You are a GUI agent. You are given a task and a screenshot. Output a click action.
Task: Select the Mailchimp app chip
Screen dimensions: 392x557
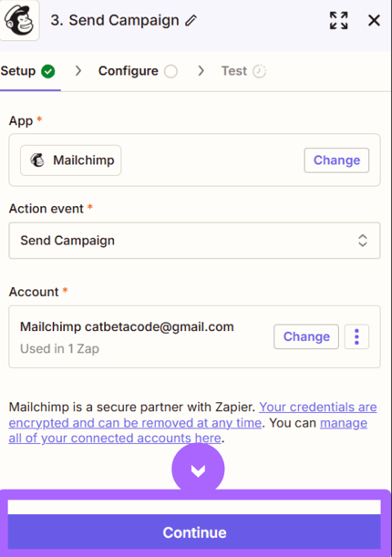tap(71, 160)
